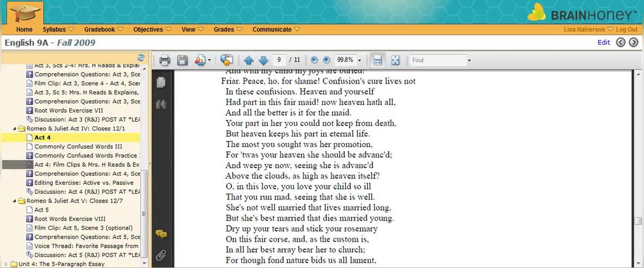Viewport: 644px width, 268px height.
Task: Click the Print icon in PDF toolbar
Action: [165, 60]
